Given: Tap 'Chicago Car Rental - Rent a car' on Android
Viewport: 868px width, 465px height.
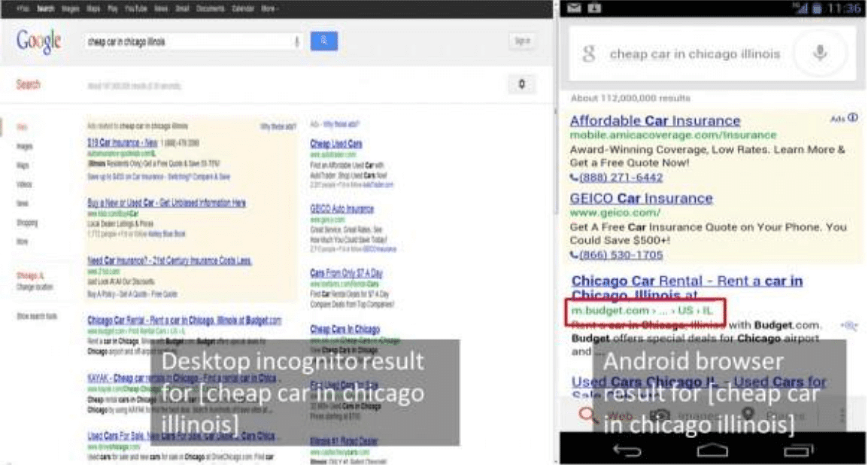Looking at the screenshot, I should 687,288.
